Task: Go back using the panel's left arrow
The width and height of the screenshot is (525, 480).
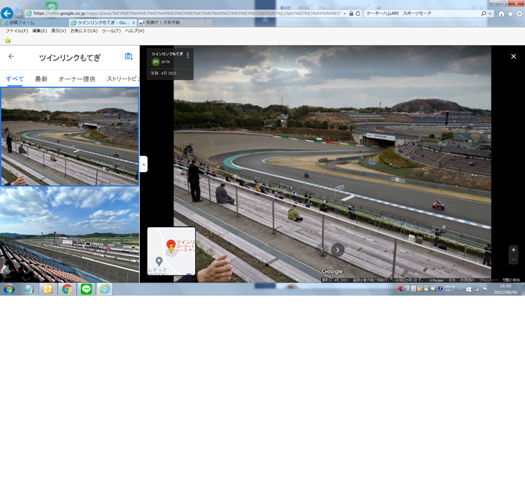Action: (x=11, y=57)
